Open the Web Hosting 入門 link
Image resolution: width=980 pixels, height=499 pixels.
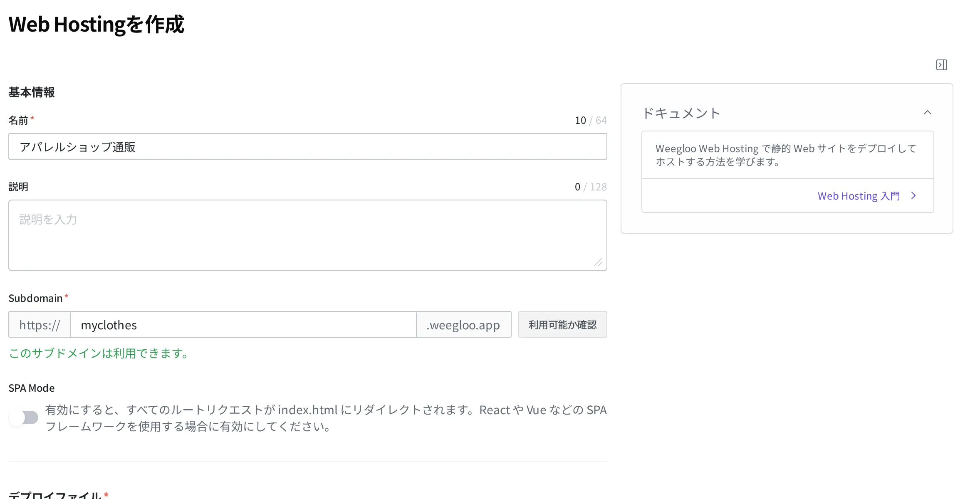859,196
